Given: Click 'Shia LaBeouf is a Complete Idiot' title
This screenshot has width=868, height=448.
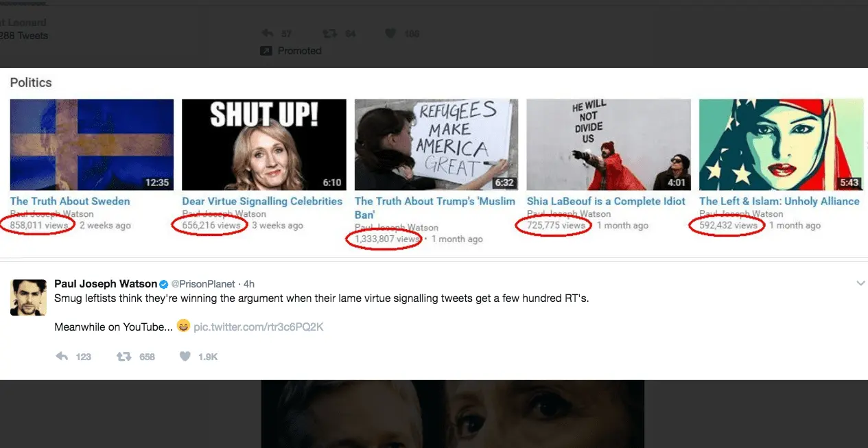Looking at the screenshot, I should tap(606, 201).
